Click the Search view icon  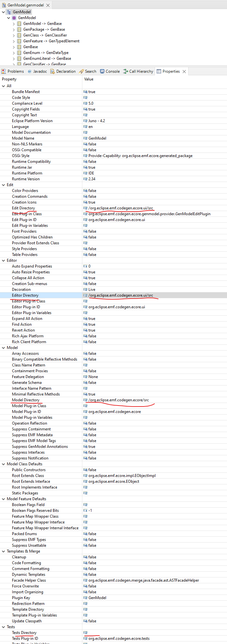tap(81, 71)
